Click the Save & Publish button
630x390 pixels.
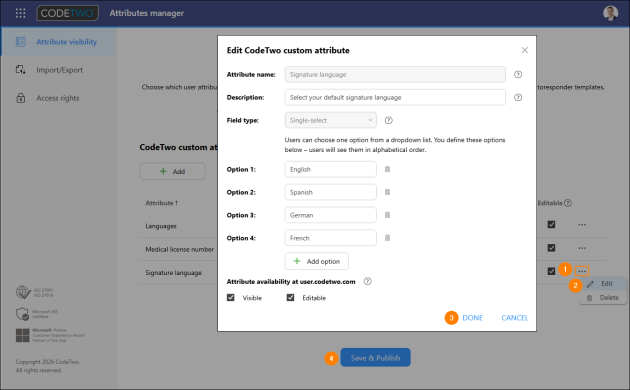(375, 357)
